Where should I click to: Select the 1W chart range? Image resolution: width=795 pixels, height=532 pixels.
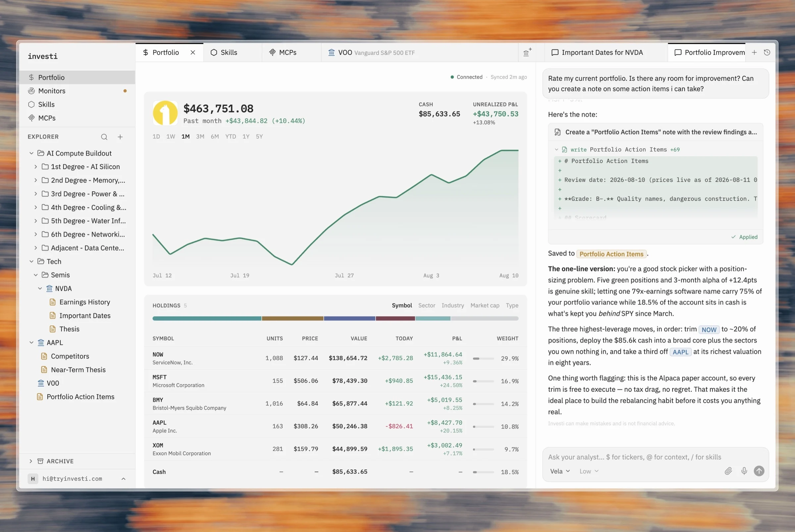170,136
